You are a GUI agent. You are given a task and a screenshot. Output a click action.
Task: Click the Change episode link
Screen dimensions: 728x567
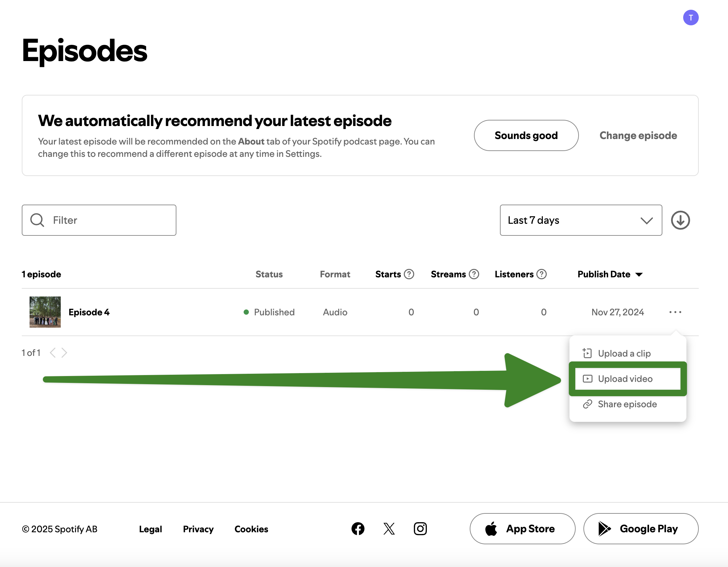click(638, 136)
